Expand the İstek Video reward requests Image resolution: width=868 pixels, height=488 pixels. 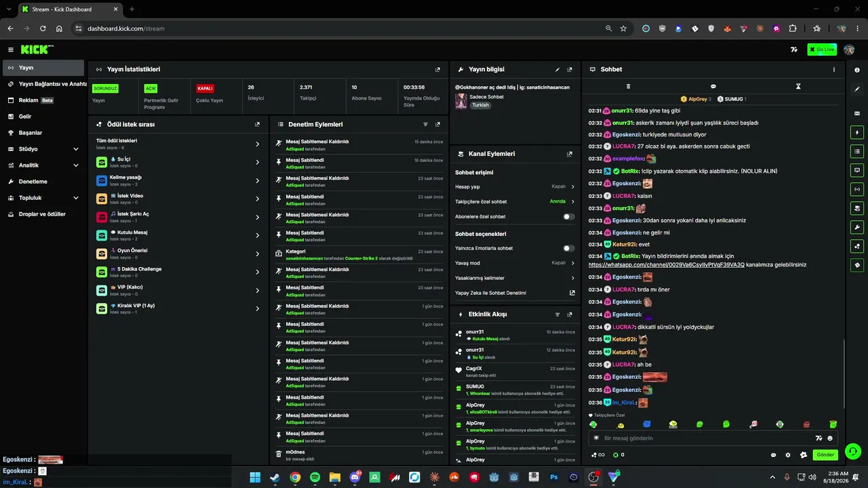(178, 199)
